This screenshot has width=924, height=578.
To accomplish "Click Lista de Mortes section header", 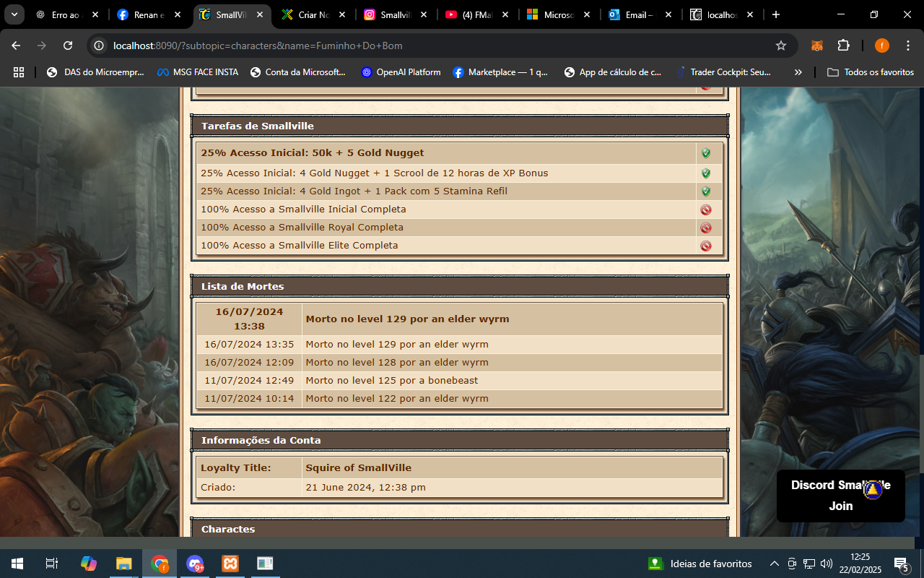I will 460,286.
